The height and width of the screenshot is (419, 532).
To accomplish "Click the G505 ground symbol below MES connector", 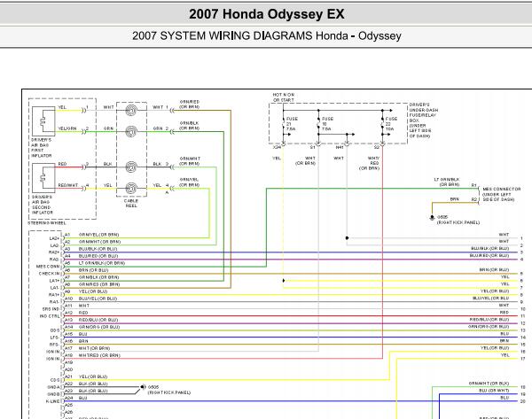I will 432,217.
